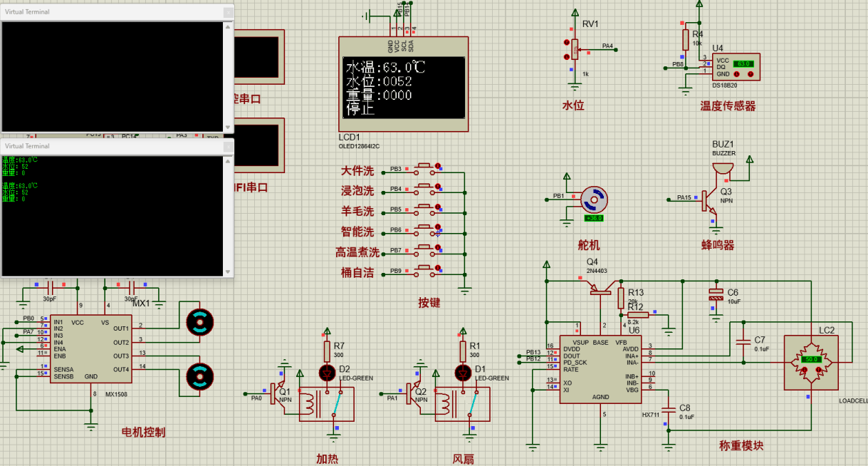Click the 羊毛洗 button latch dot

point(437,207)
